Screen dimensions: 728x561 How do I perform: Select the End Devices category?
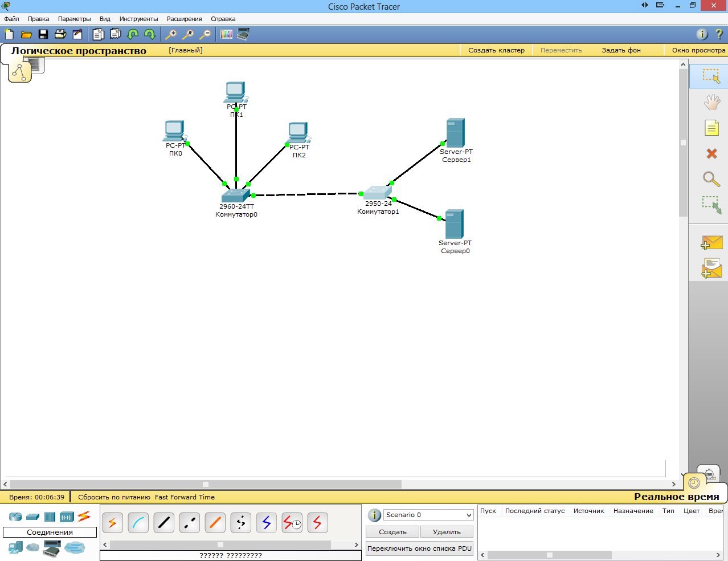point(15,548)
